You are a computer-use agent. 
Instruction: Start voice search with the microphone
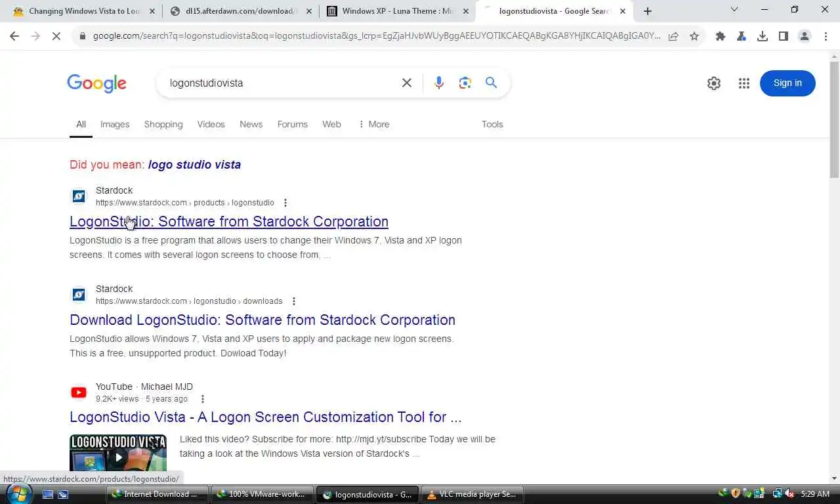439,83
